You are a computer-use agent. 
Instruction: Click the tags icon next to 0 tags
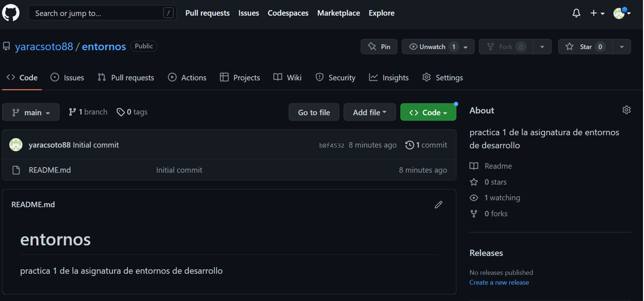(121, 111)
